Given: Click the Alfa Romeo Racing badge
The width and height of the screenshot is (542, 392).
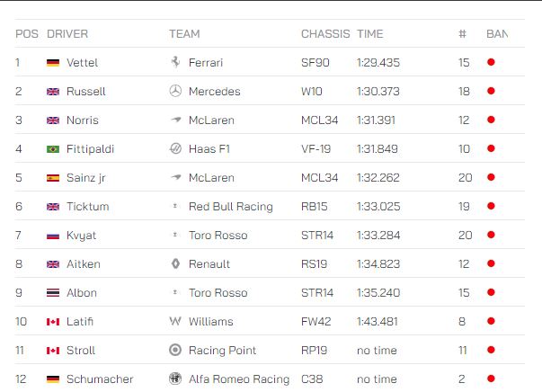Looking at the screenshot, I should pos(175,379).
